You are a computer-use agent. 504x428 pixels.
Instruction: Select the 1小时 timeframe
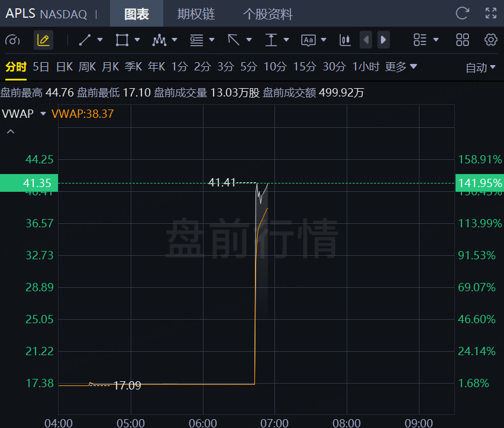366,67
